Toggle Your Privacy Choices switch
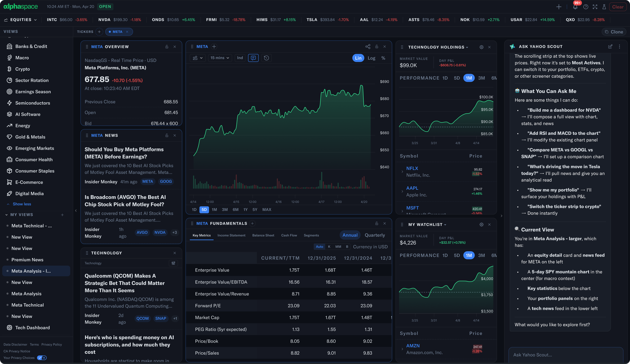 click(42, 357)
